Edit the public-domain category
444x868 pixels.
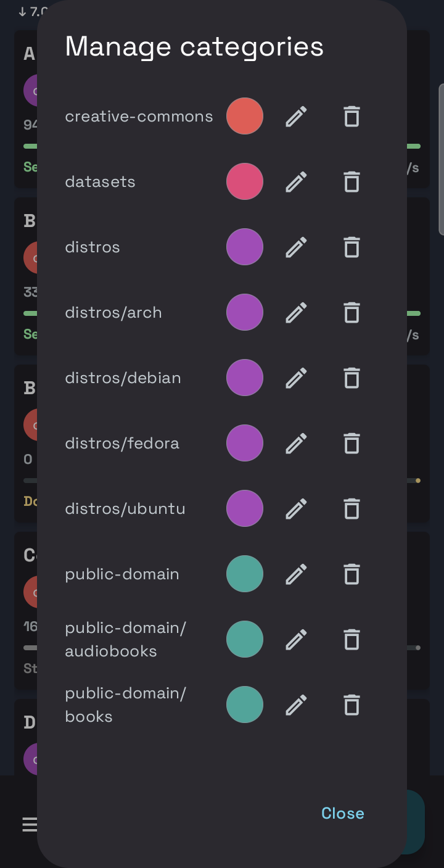296,574
